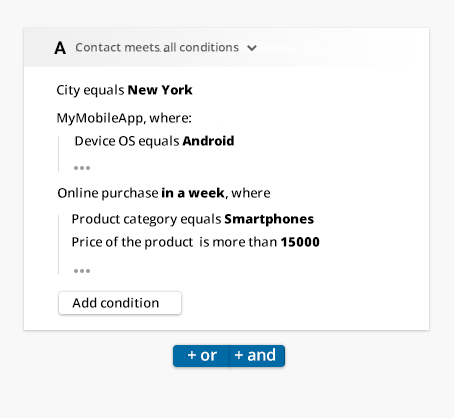Select the Product category equals Smartphones condition
The width and height of the screenshot is (454, 418).
pos(193,219)
